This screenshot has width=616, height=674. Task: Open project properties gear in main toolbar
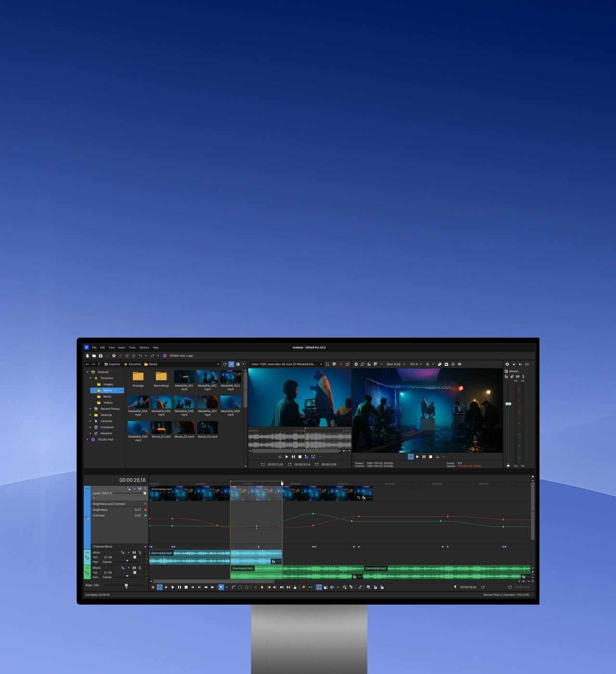(114, 356)
